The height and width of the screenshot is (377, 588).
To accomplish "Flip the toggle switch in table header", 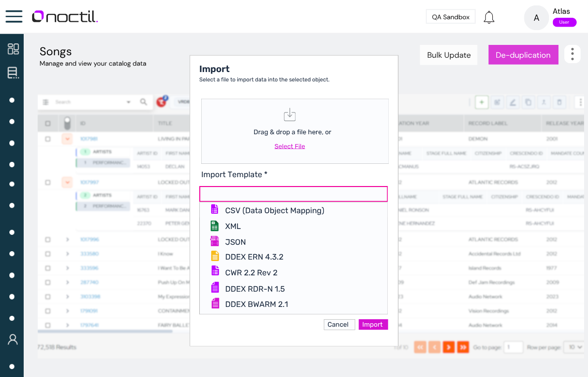I will [67, 123].
